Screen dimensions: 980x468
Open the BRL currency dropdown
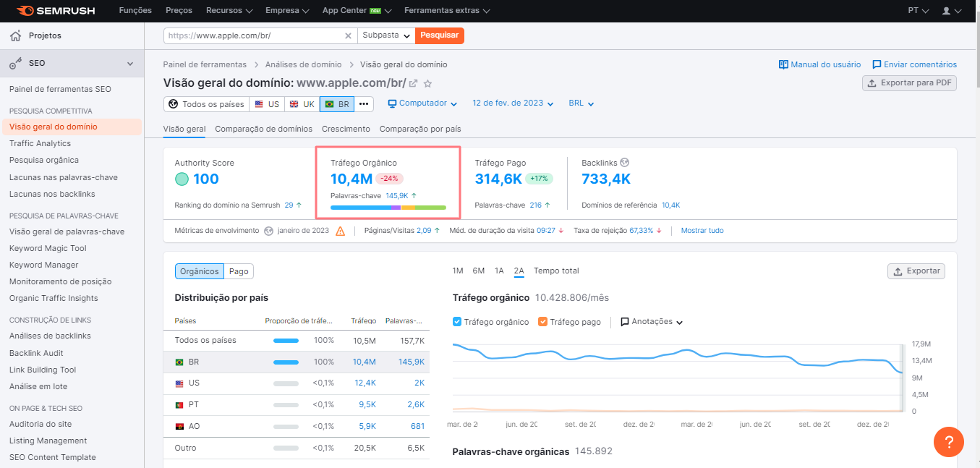[x=581, y=103]
